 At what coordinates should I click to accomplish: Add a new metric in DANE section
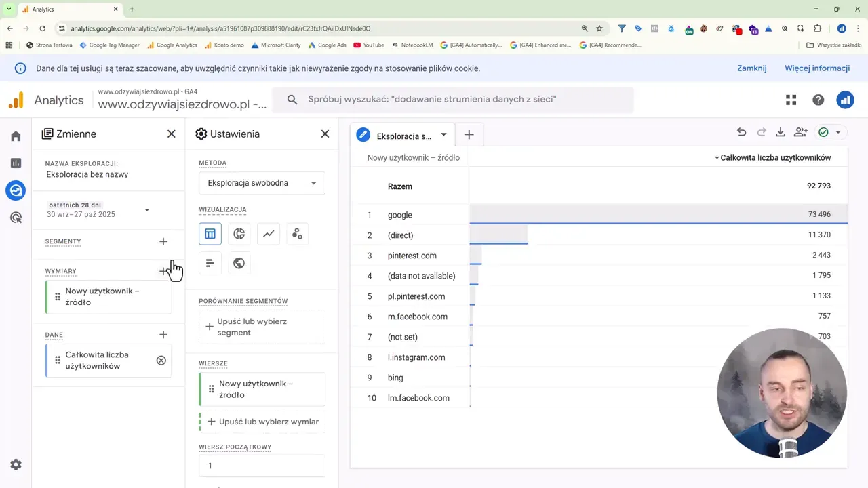[x=163, y=335]
